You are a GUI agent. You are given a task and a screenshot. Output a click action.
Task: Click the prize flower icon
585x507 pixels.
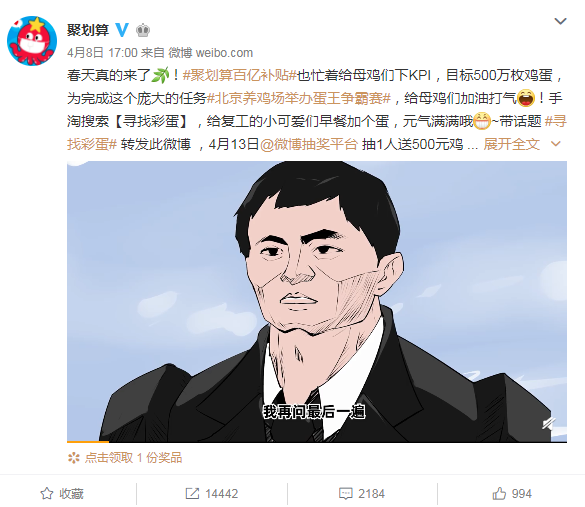[74, 458]
